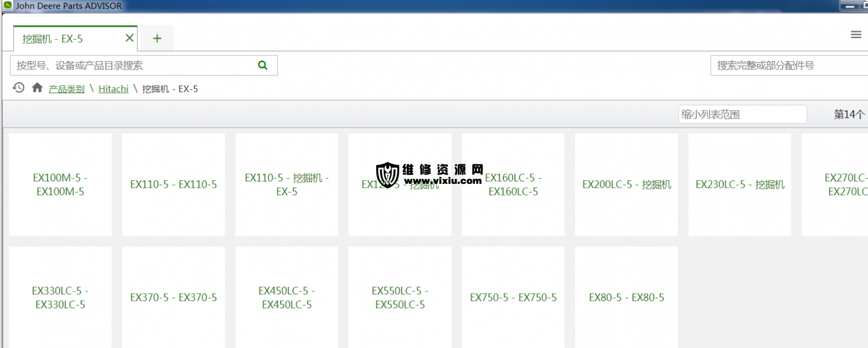Image resolution: width=868 pixels, height=348 pixels.
Task: Open a new tab with plus button
Action: click(157, 39)
